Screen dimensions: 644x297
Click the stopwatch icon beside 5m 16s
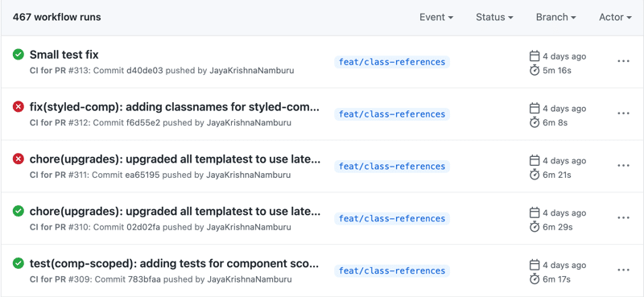coord(535,70)
